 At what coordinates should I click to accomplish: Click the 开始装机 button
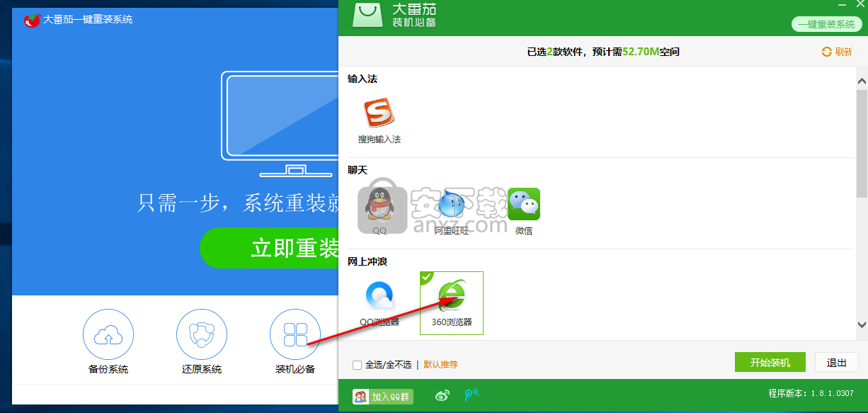click(x=771, y=362)
